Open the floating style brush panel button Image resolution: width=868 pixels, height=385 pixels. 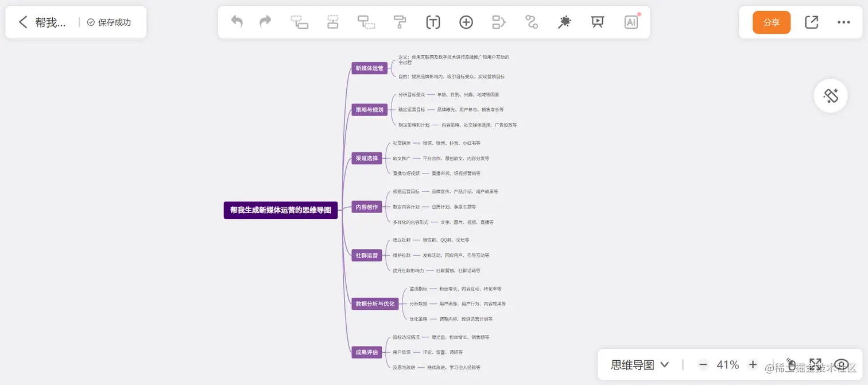(x=831, y=95)
